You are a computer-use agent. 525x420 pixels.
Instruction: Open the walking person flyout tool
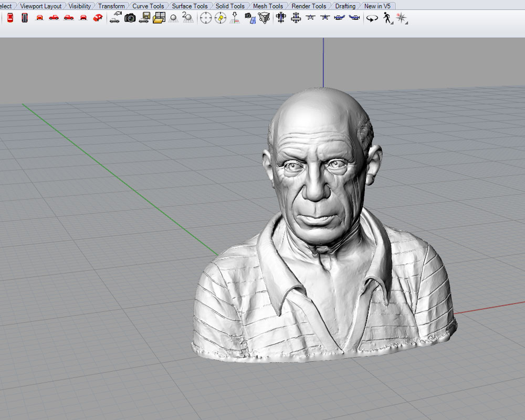pos(387,18)
